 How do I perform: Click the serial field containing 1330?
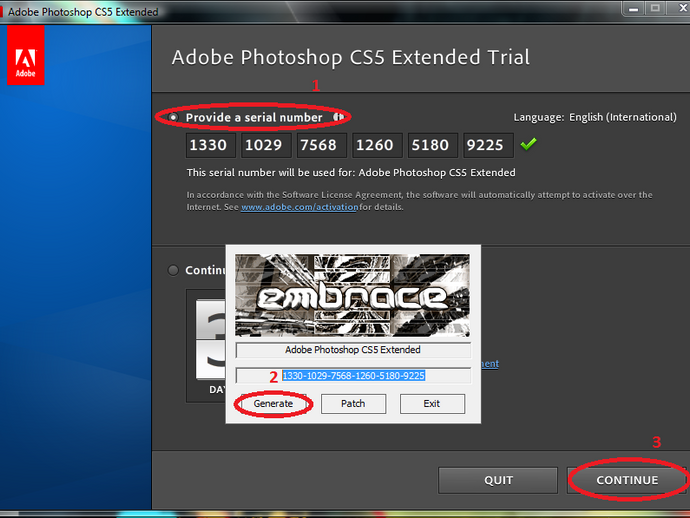click(x=211, y=145)
